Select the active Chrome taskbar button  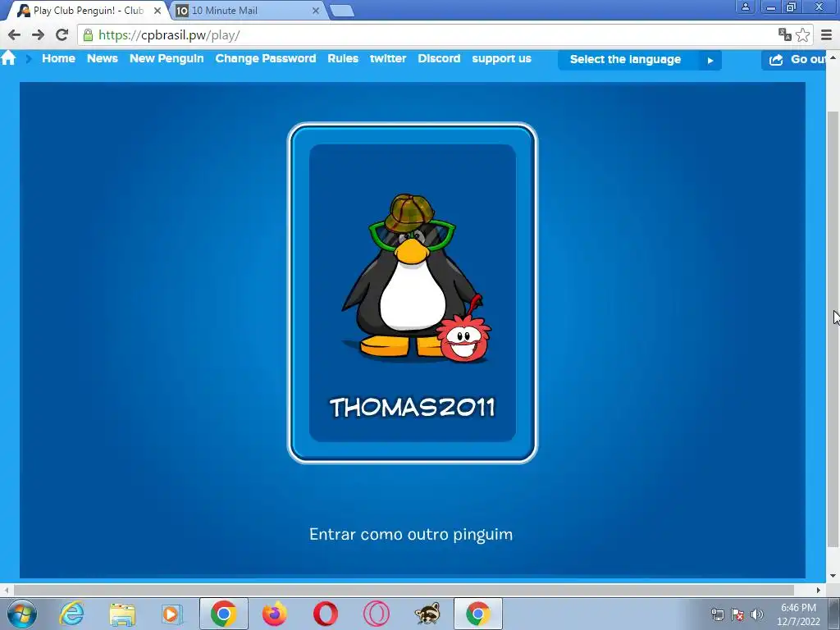478,614
